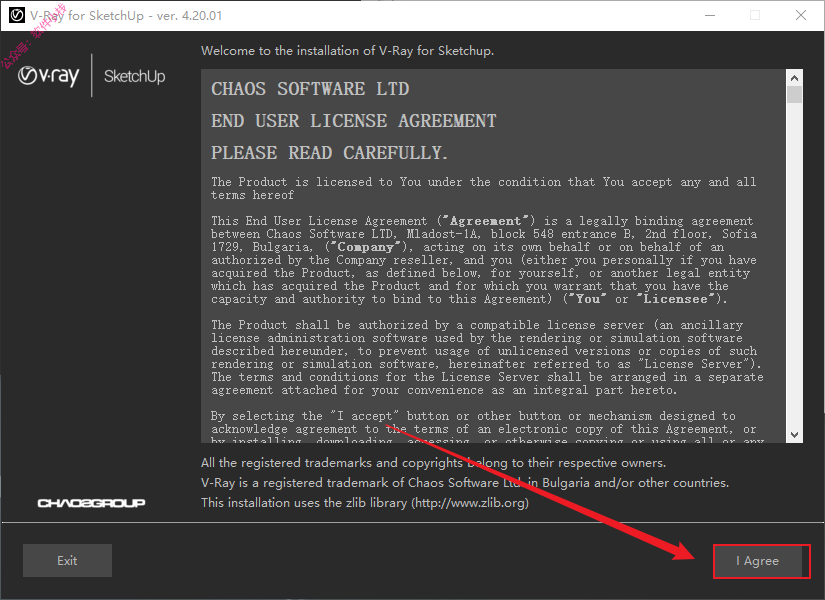Minimize the V-Ray installer window
The image size is (825, 600).
pyautogui.click(x=710, y=15)
